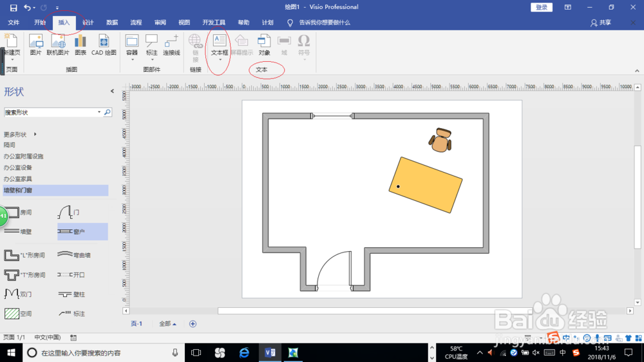Click the horizontal scrollbar under canvas

click(376, 311)
